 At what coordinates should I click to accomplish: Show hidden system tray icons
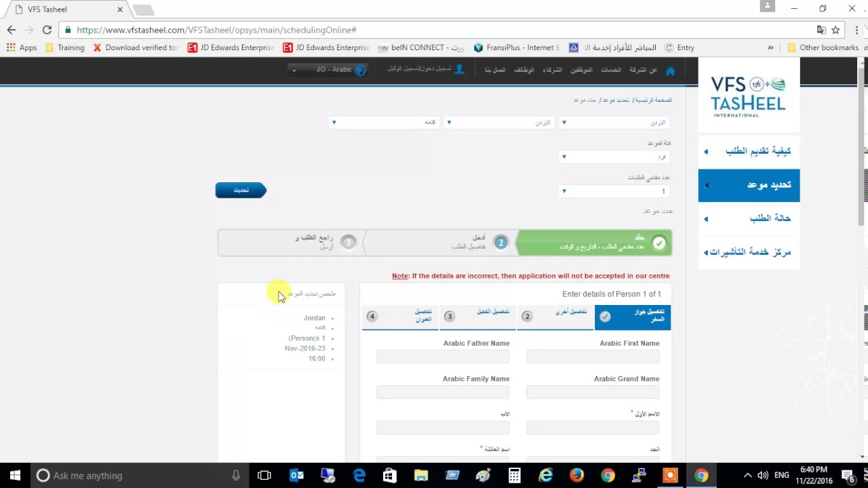pyautogui.click(x=747, y=476)
